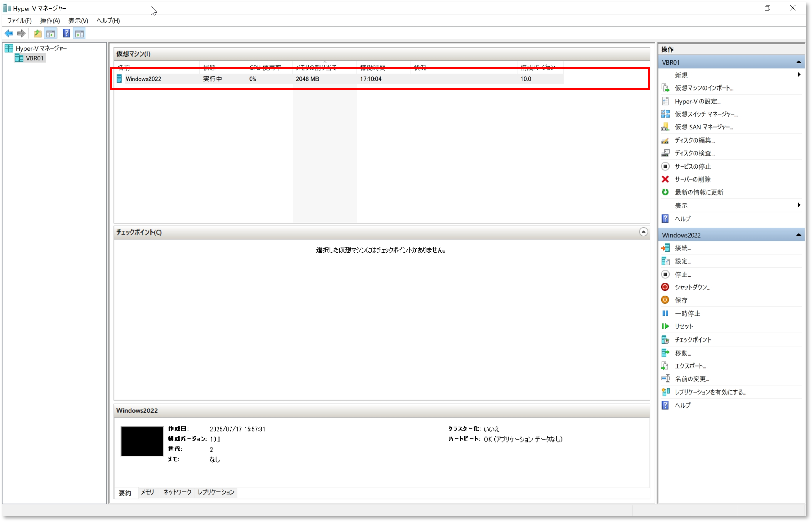Viewport: 812px width, 522px height.
Task: Switch to the レプリケーション tab
Action: coord(216,492)
